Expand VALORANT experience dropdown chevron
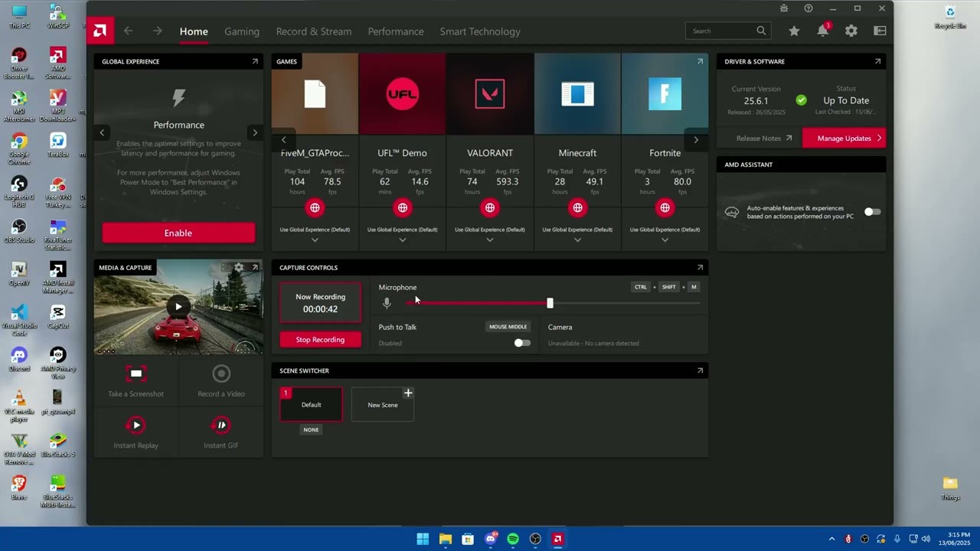The height and width of the screenshot is (551, 980). coord(490,240)
